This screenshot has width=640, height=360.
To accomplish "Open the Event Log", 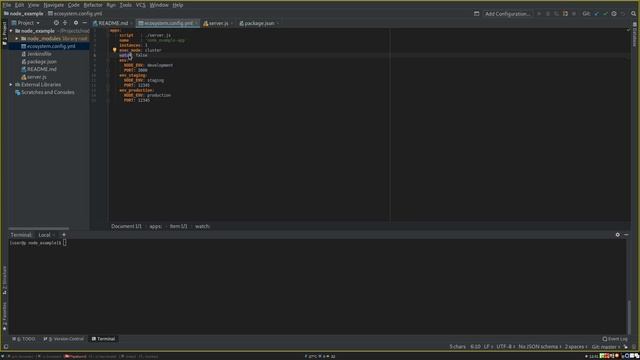I will pyautogui.click(x=615, y=339).
